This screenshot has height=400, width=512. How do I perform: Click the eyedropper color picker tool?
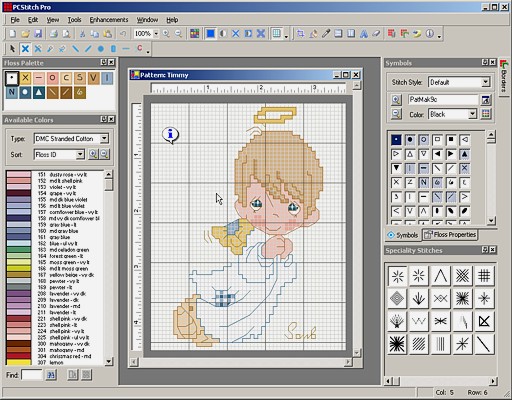coord(326,34)
